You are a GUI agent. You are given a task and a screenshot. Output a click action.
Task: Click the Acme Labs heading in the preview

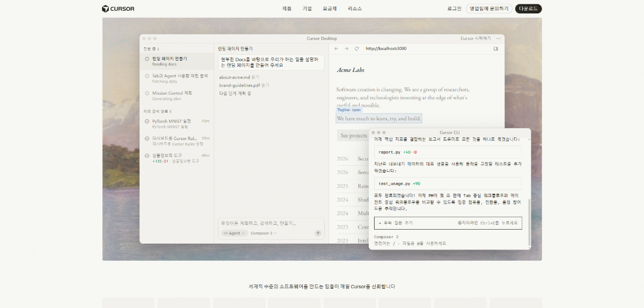coord(352,70)
